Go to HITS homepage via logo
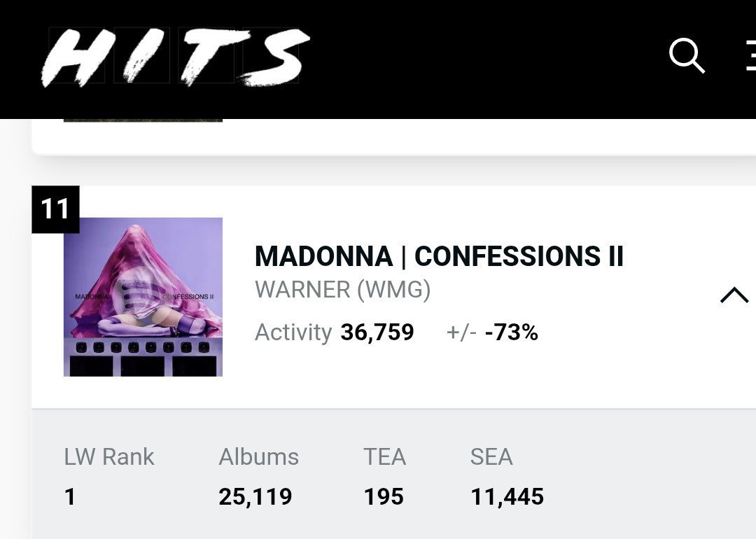 [176, 57]
